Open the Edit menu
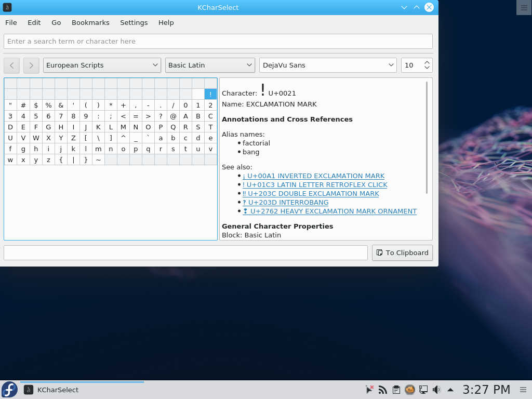This screenshot has height=399, width=532. (34, 23)
